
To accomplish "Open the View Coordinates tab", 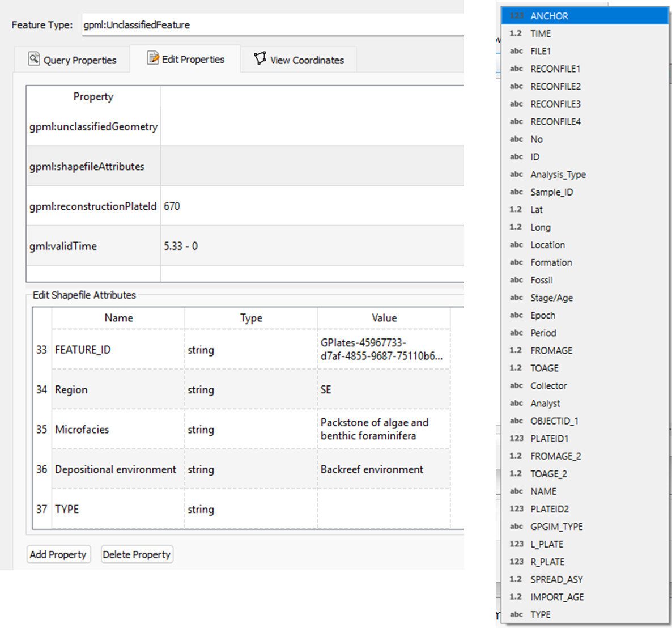I will (x=299, y=60).
